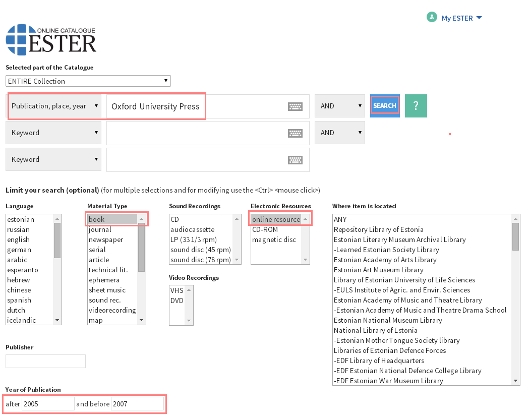Select 'Estonian National Museum Library' location

point(422,320)
